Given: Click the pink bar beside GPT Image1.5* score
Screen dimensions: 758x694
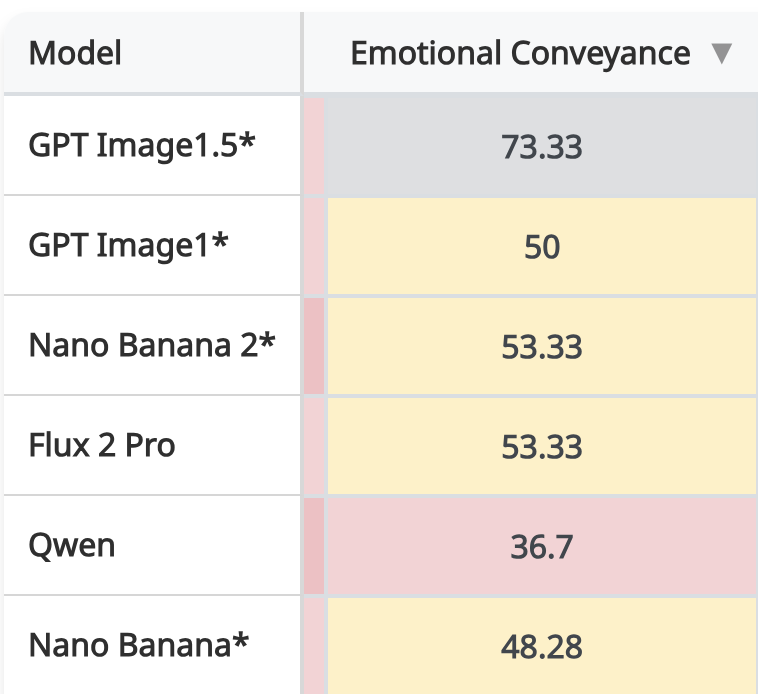Looking at the screenshot, I should (314, 145).
